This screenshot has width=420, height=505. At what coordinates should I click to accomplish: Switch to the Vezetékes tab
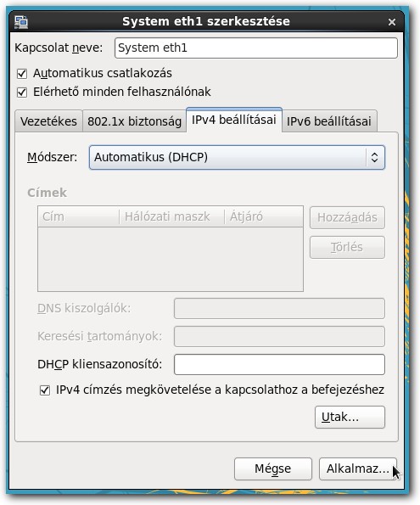coord(48,121)
